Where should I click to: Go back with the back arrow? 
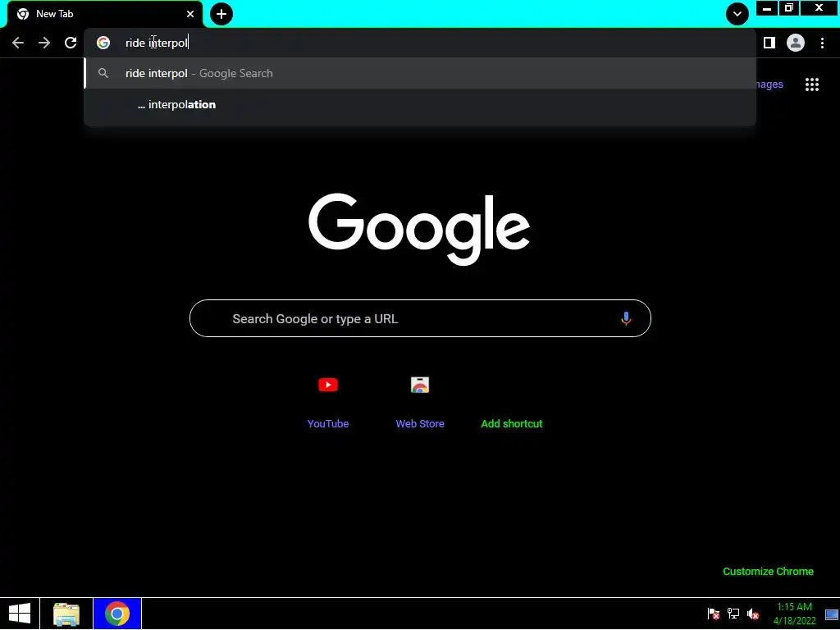pyautogui.click(x=18, y=43)
